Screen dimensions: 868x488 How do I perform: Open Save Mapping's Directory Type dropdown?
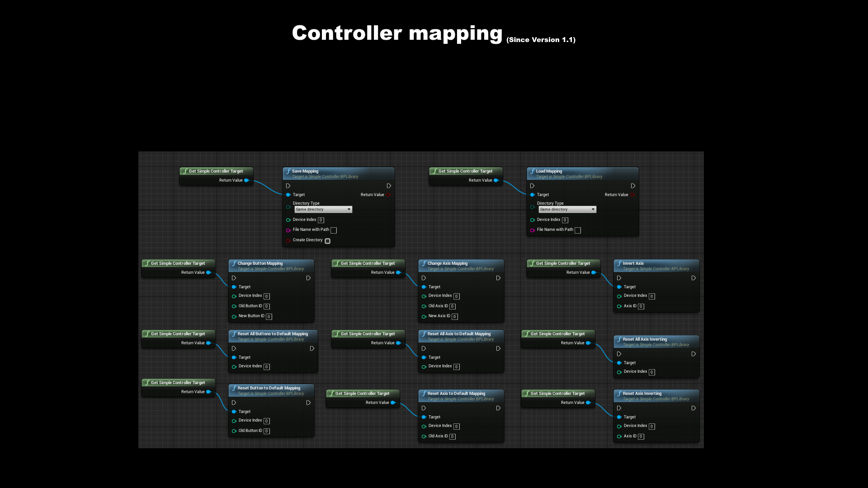(x=323, y=209)
